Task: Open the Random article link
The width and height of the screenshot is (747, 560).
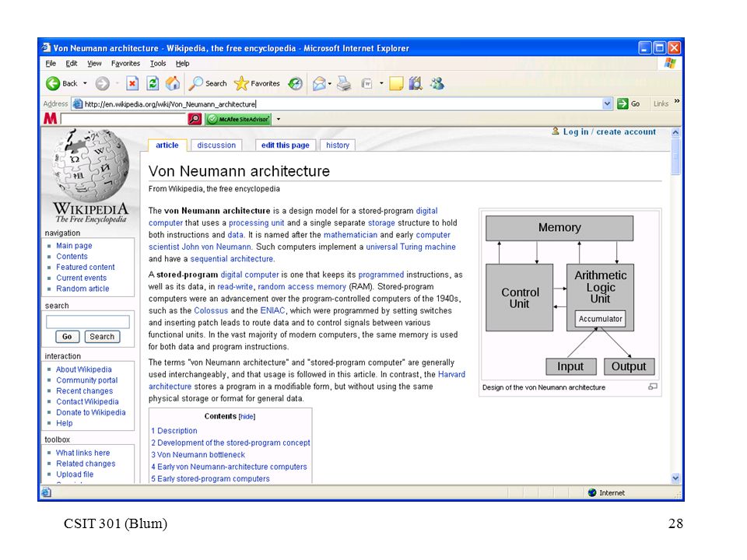Action: (82, 289)
